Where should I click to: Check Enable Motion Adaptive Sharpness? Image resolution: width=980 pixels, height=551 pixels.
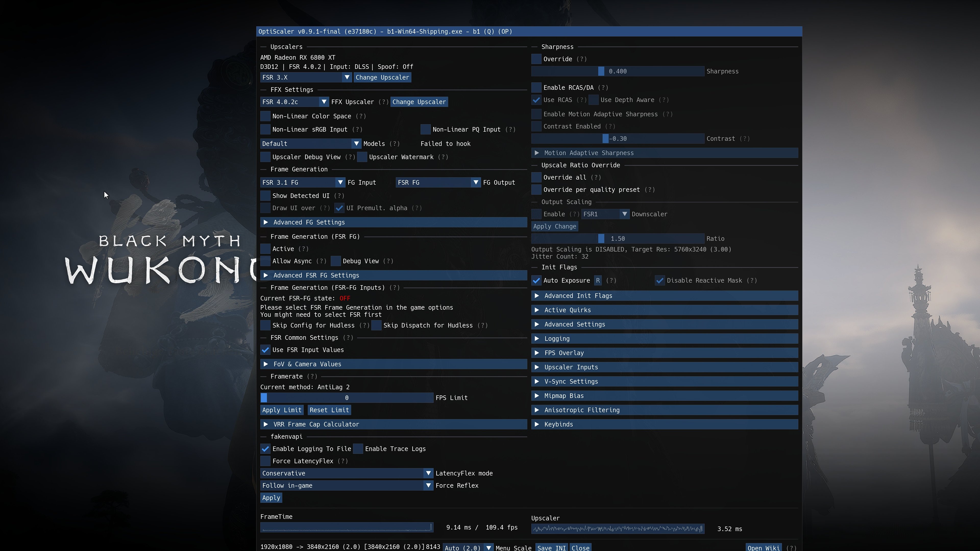click(x=536, y=114)
